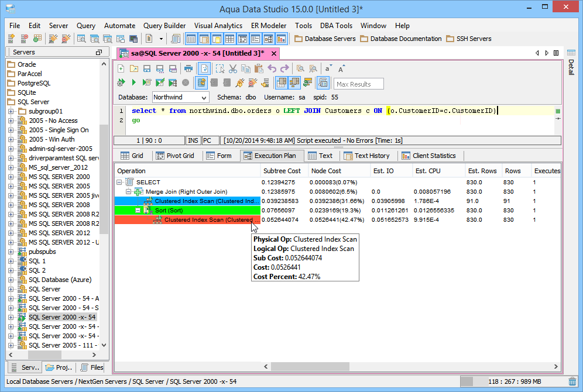Click the Print icon
The height and width of the screenshot is (392, 583).
[x=188, y=68]
